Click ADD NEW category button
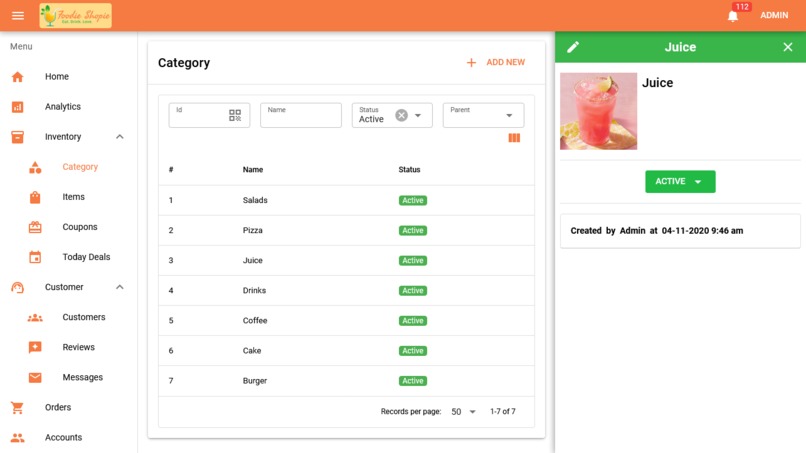806x453 pixels. point(496,62)
